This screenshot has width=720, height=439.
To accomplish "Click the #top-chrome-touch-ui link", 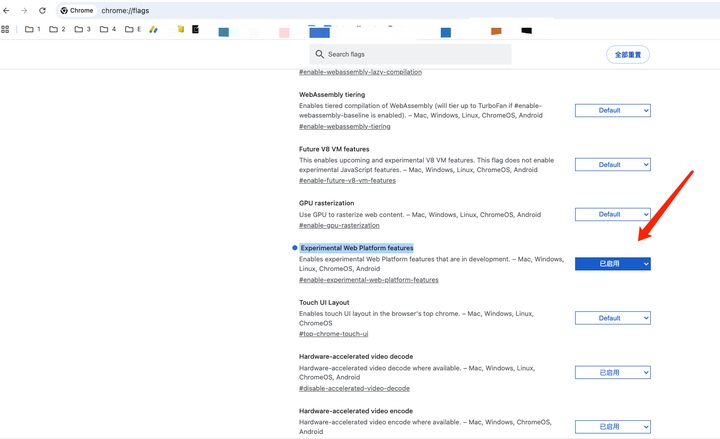I will pos(333,334).
